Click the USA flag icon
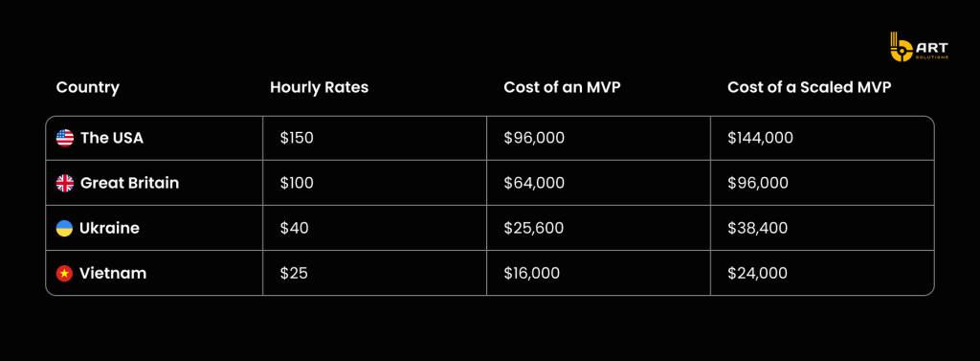 point(65,138)
